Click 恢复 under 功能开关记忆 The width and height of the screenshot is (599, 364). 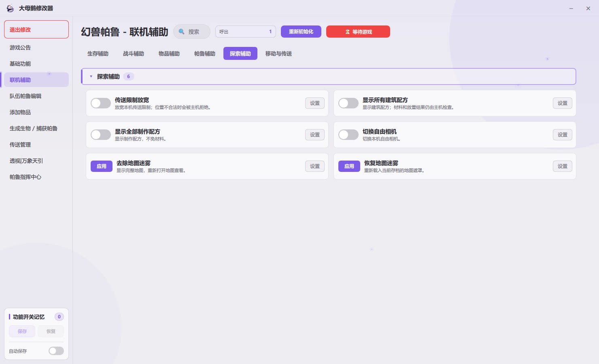point(51,331)
